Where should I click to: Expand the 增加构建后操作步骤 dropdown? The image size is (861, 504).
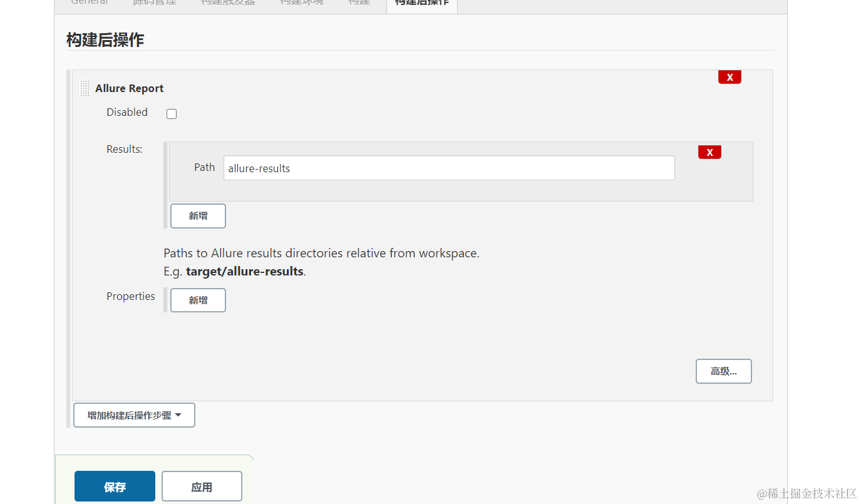(134, 415)
